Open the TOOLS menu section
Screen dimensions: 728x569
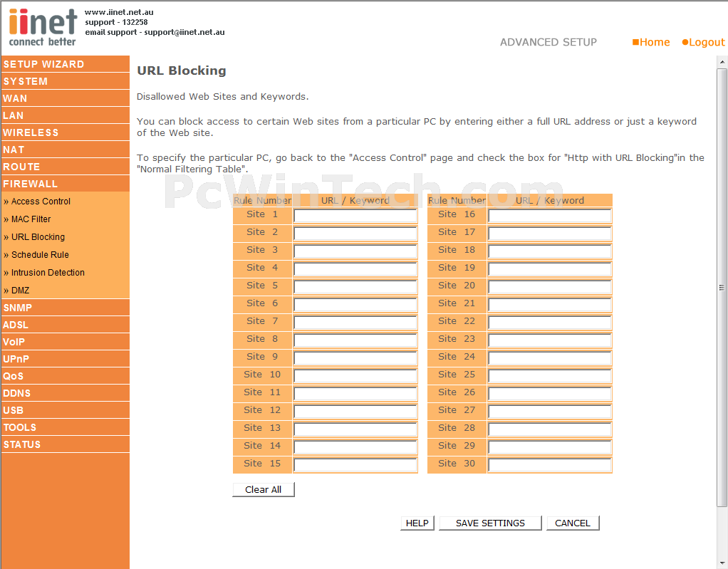coord(65,427)
